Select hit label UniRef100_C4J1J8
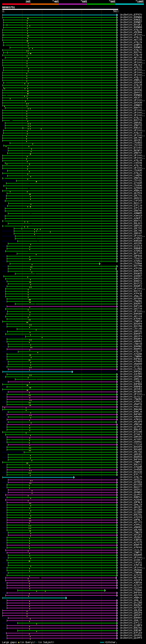The width and height of the screenshot is (146, 644). [131, 550]
